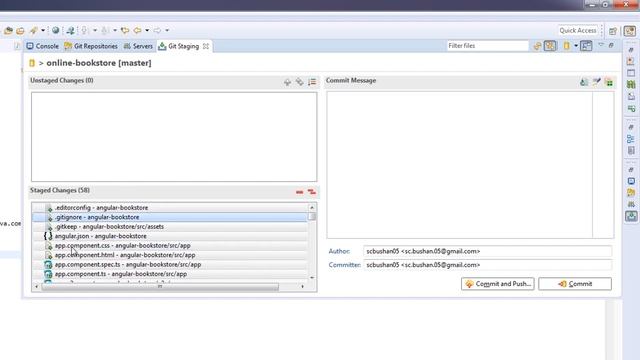Click the orange open-task toolbar icon
Screen dimensions: 640x360
(20, 30)
